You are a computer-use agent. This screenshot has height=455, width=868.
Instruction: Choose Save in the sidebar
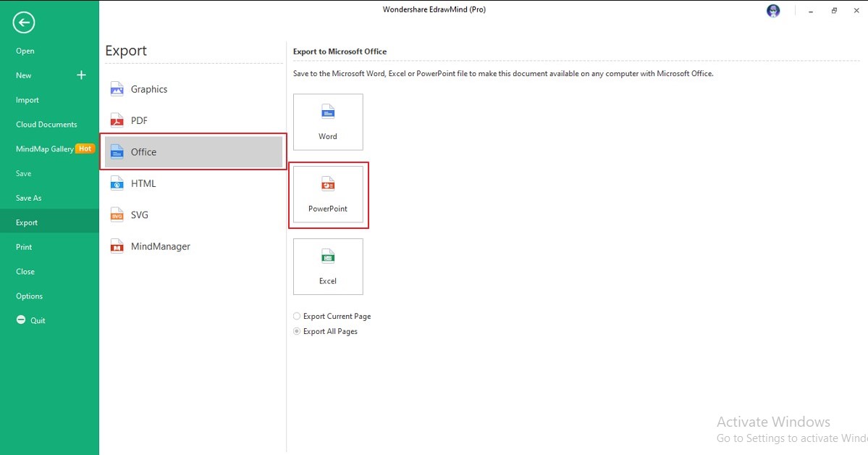[x=24, y=173]
